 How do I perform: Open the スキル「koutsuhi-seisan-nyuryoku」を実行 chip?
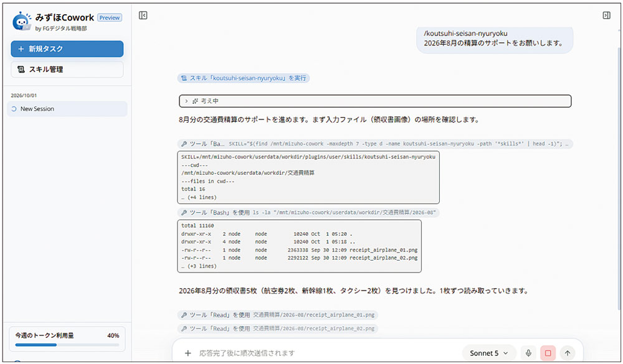tap(244, 78)
